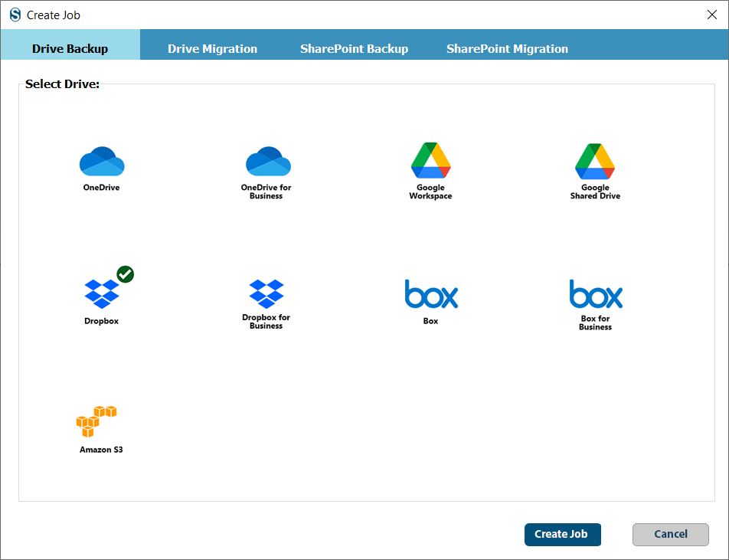The width and height of the screenshot is (729, 560).
Task: Click the "Google Workspace" label text
Action: 430,192
